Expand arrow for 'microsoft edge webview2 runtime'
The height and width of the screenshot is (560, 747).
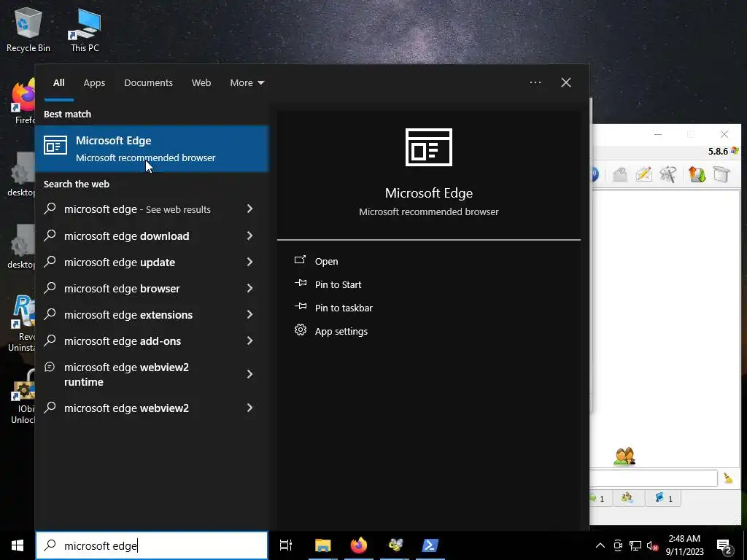tap(249, 374)
